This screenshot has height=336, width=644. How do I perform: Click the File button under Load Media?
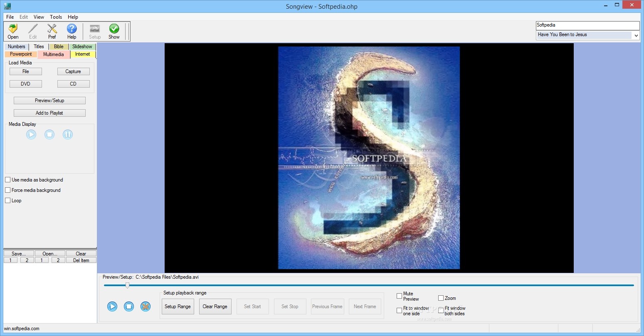(x=26, y=71)
